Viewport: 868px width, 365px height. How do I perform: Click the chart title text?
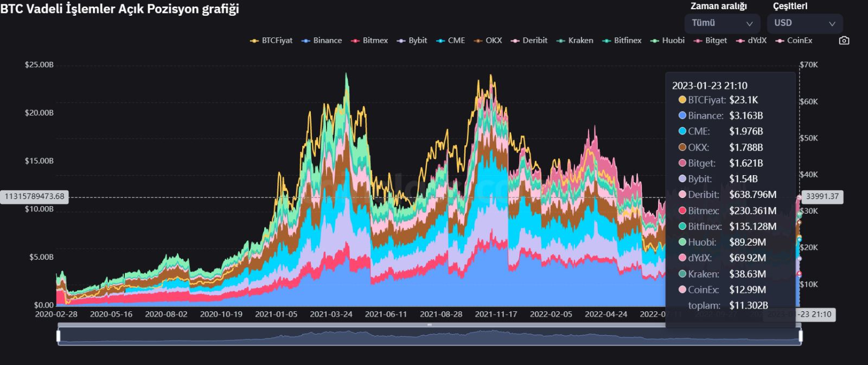(119, 9)
